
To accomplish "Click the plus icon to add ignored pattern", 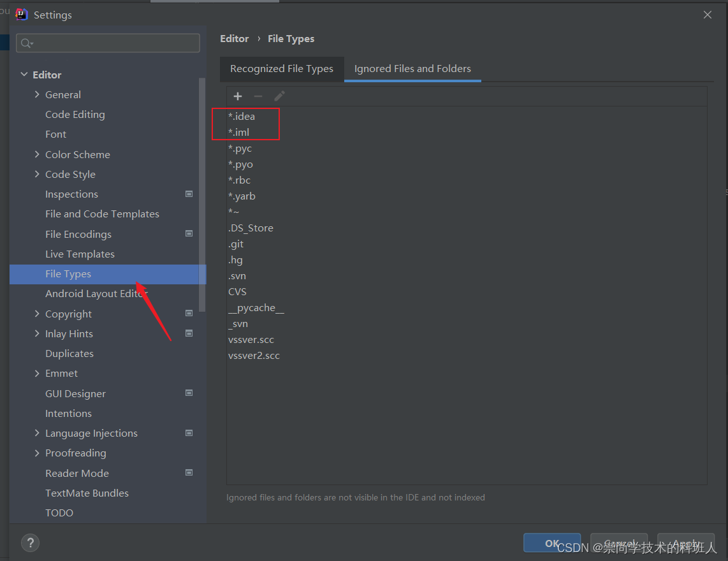I will point(238,96).
